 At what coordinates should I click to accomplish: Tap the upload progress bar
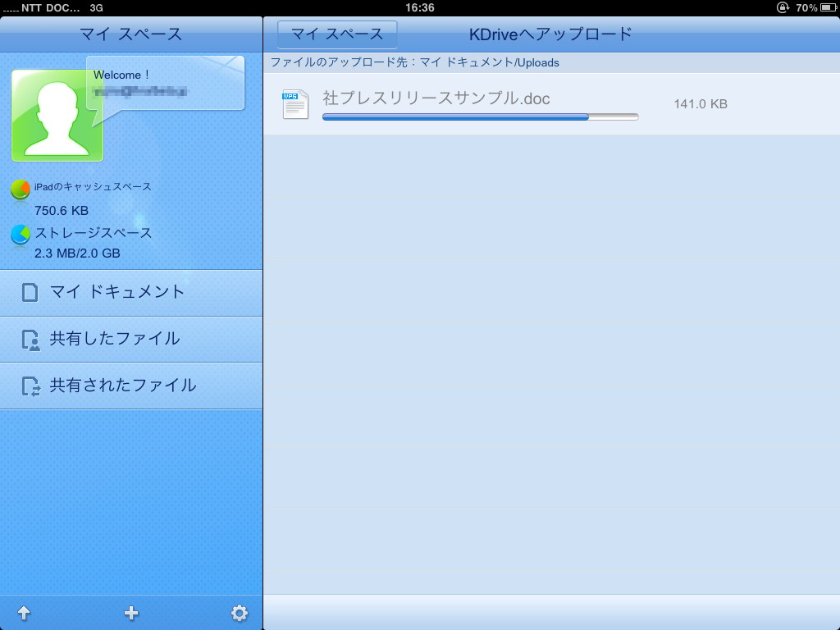point(480,117)
